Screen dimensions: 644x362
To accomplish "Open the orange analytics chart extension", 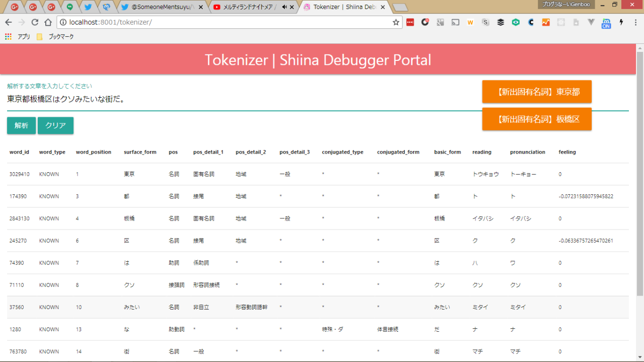I will point(546,23).
